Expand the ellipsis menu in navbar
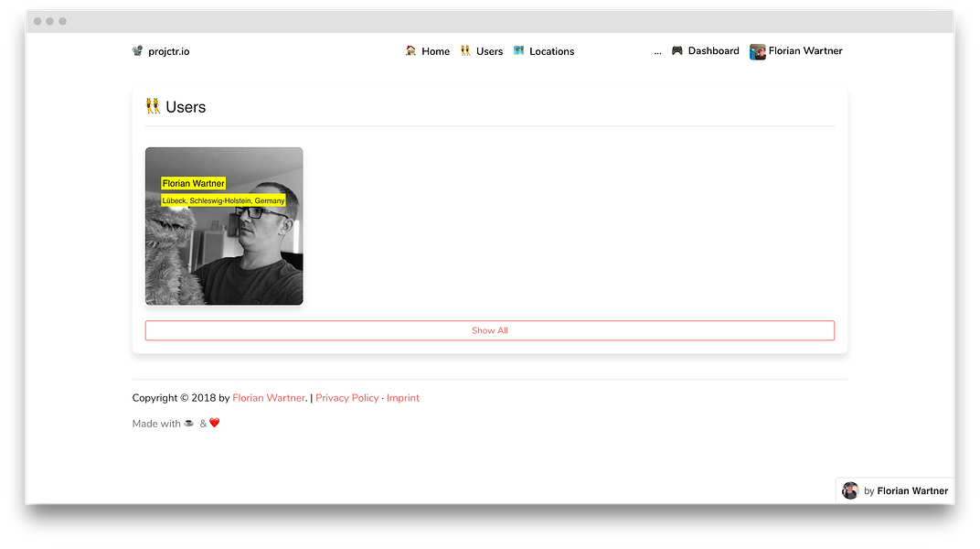Image resolution: width=980 pixels, height=549 pixels. pos(657,52)
